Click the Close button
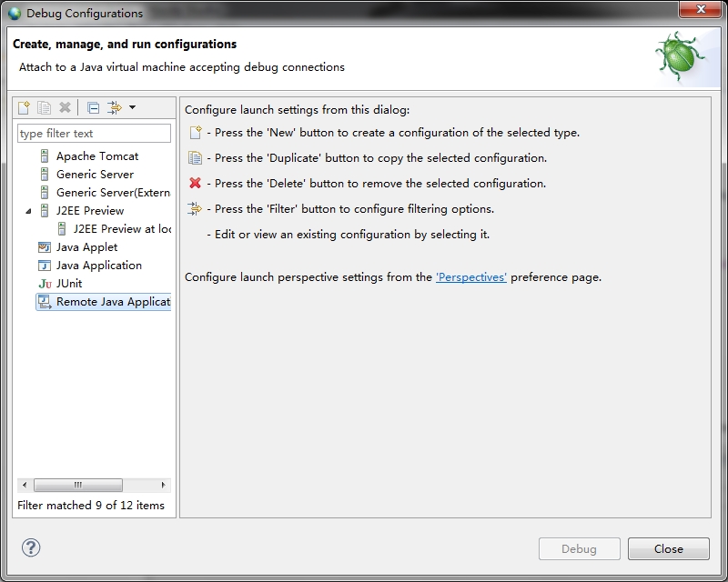Viewport: 728px width, 582px height. click(x=669, y=548)
